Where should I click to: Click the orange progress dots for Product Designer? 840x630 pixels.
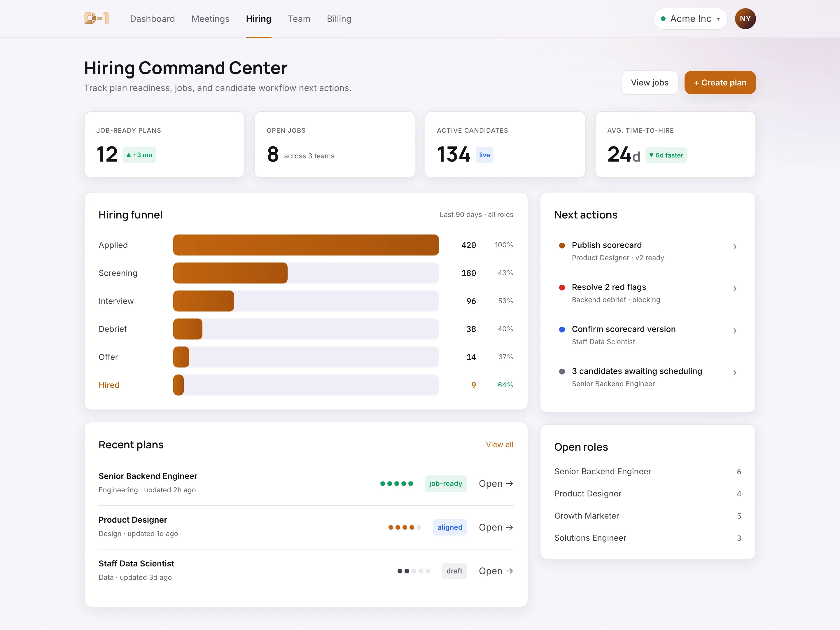point(405,527)
